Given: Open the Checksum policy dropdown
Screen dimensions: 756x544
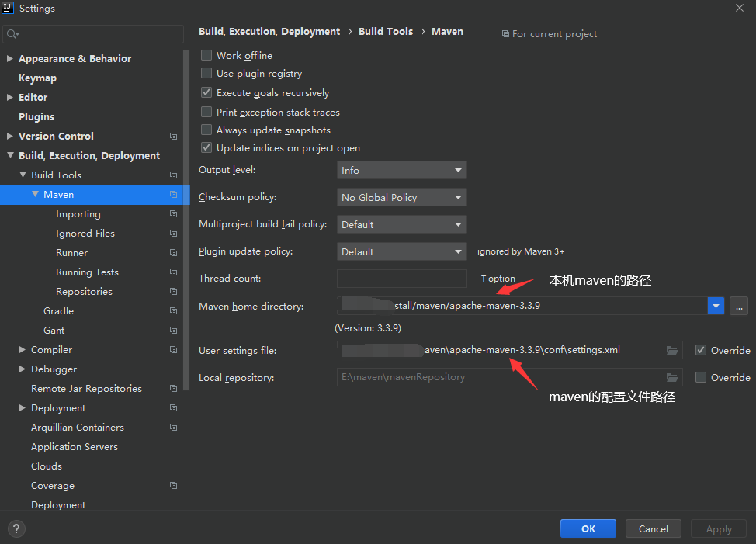Looking at the screenshot, I should pos(401,197).
